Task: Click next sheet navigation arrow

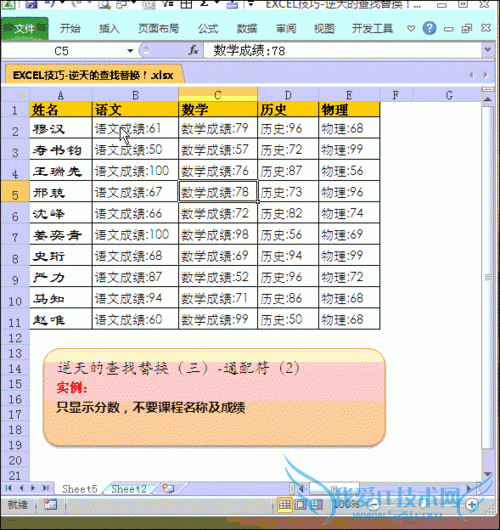Action: pyautogui.click(x=33, y=488)
